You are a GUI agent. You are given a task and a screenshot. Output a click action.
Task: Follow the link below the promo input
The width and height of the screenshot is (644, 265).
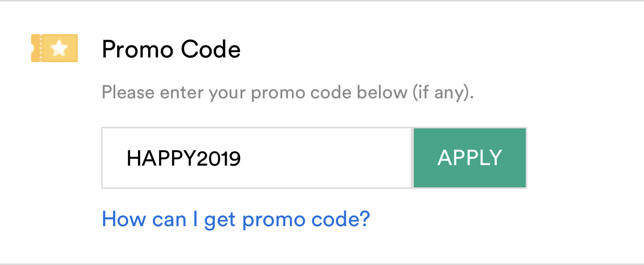236,219
